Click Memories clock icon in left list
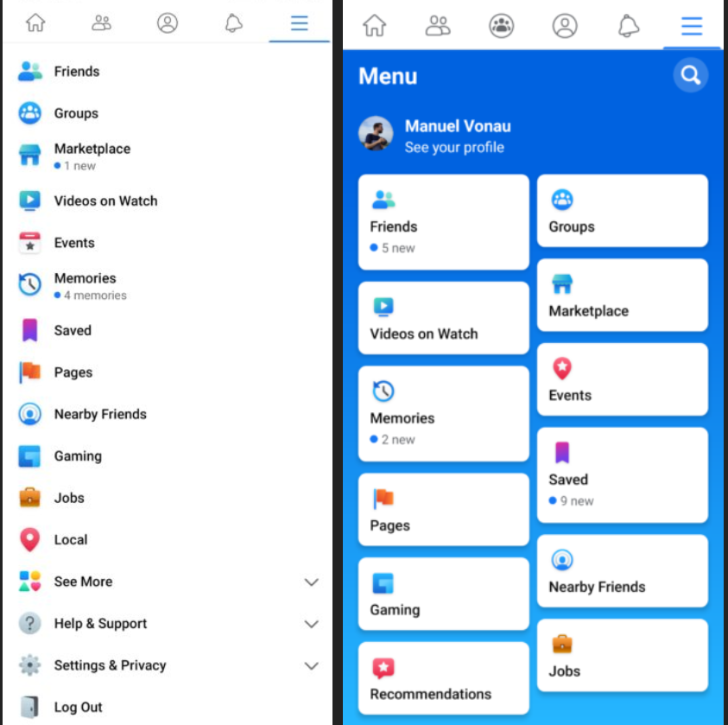Image resolution: width=728 pixels, height=725 pixels. [x=29, y=283]
